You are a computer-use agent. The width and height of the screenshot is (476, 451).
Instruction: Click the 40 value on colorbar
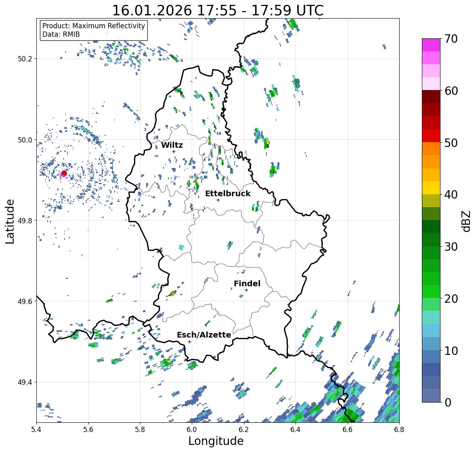coord(451,195)
